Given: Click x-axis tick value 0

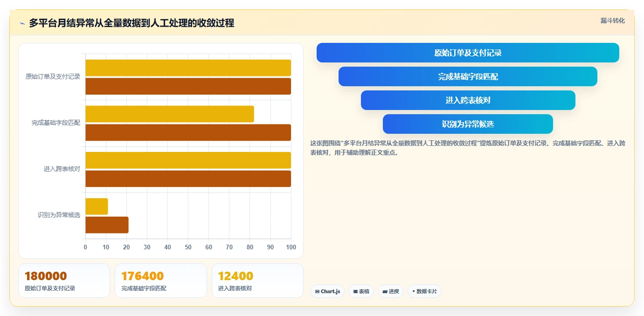Looking at the screenshot, I should [x=85, y=247].
